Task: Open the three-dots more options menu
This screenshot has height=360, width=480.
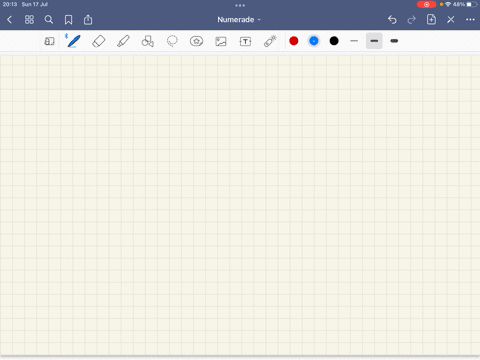Action: point(470,20)
